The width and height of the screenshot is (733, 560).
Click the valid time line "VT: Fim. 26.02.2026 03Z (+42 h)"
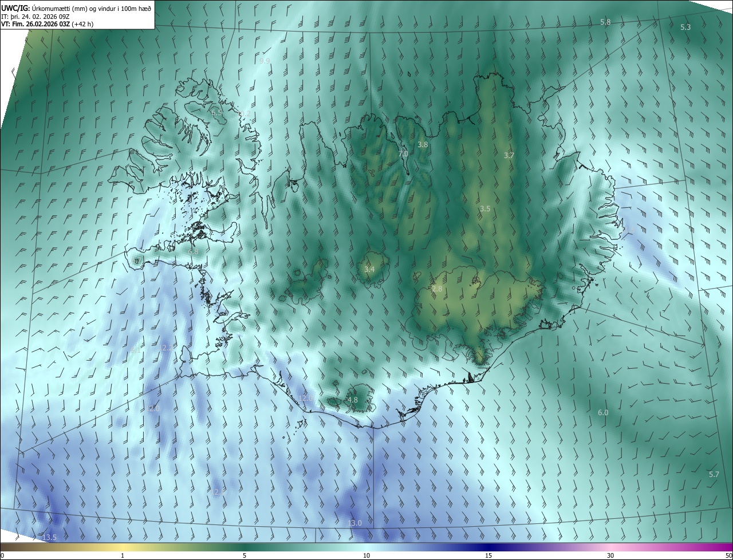(47, 24)
